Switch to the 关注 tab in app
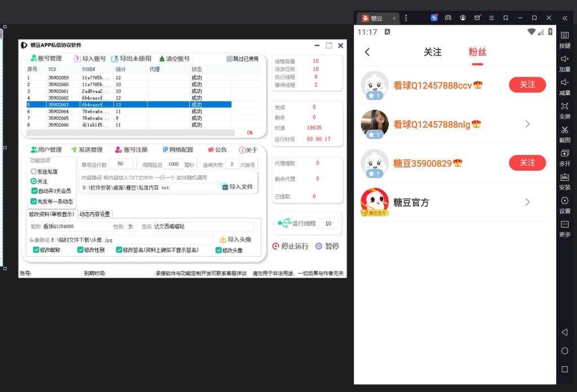Screen dimensions: 577x392 click(432, 52)
